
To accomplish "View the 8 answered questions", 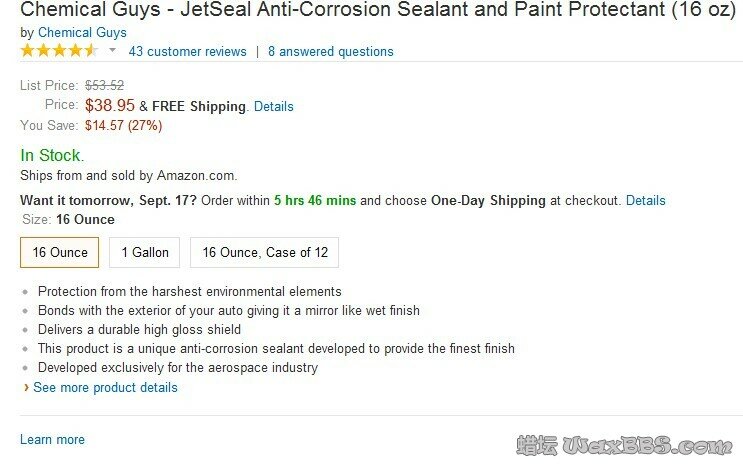I will [330, 51].
